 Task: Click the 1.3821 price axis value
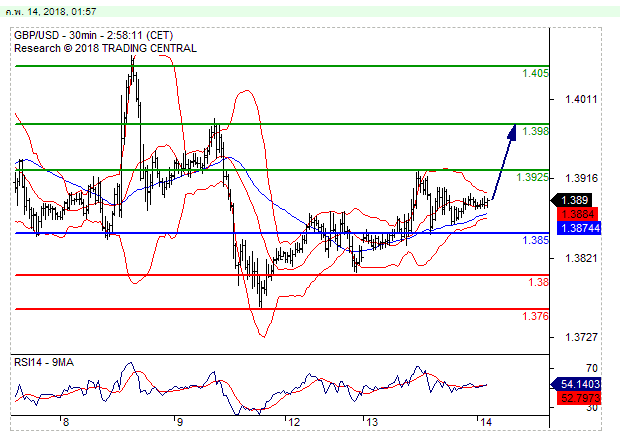tap(581, 258)
